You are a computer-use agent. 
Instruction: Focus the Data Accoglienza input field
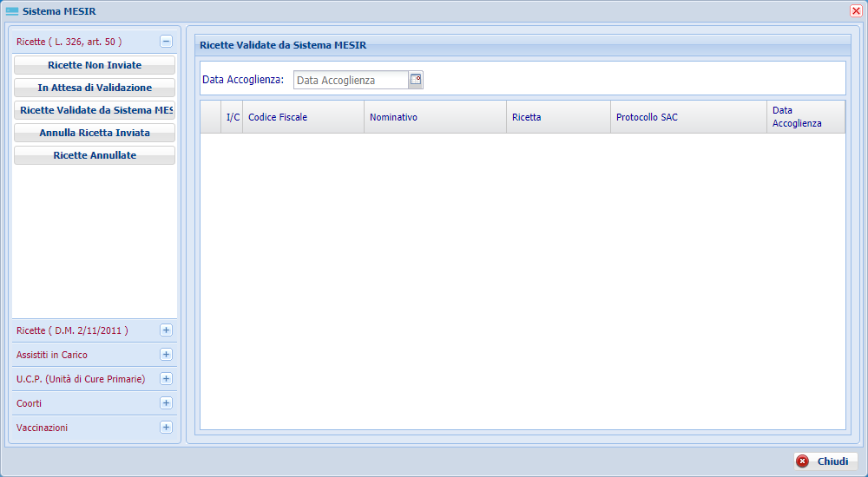click(x=351, y=81)
